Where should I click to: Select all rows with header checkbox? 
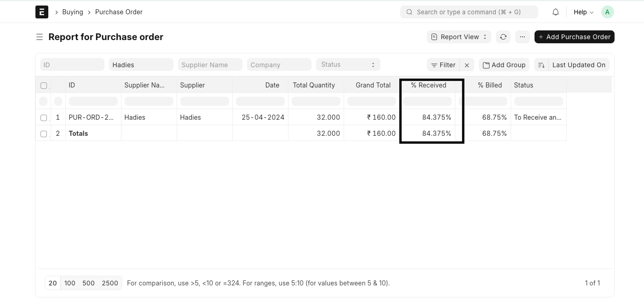tap(44, 86)
